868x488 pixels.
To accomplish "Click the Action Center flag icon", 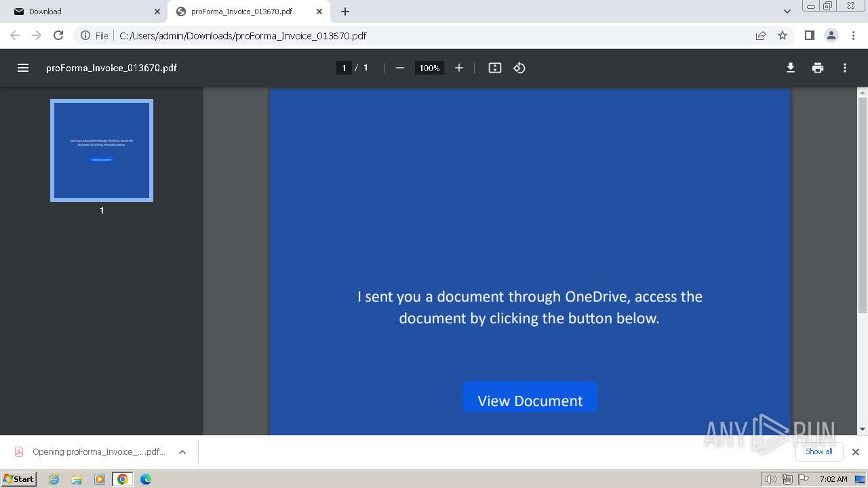I will click(x=803, y=479).
